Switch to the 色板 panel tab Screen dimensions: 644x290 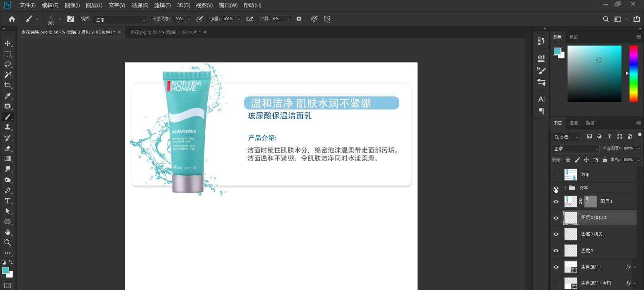click(x=574, y=37)
